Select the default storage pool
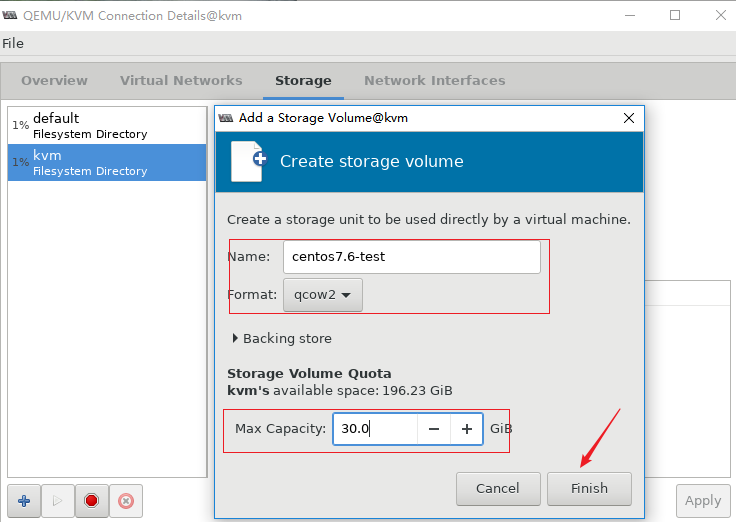This screenshot has width=736, height=522. pyautogui.click(x=107, y=125)
